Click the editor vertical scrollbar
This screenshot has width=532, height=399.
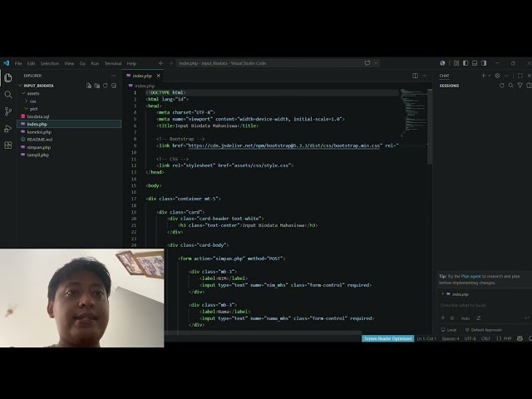click(x=430, y=126)
